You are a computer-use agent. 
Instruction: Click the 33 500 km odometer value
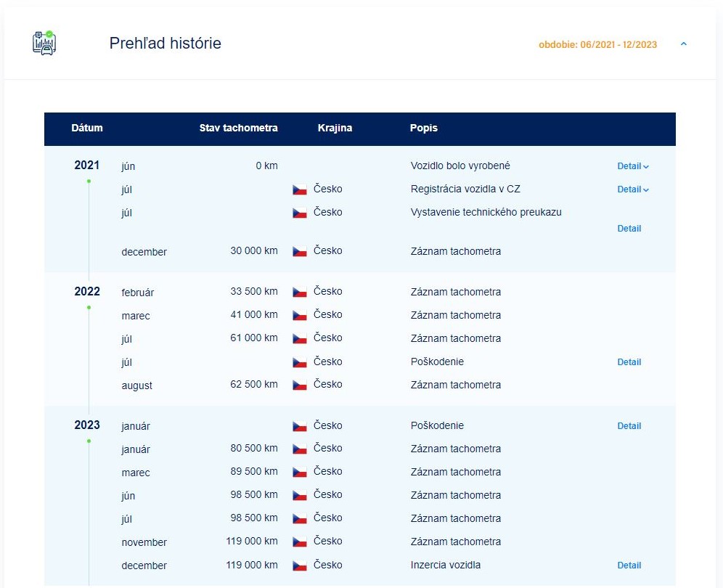(254, 291)
